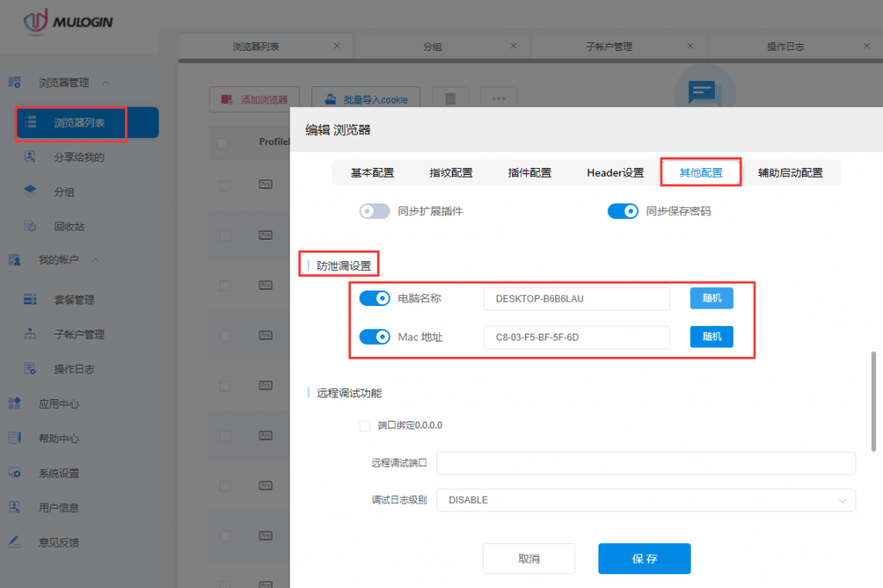The width and height of the screenshot is (883, 588).
Task: Select the 浏览器列表 list icon
Action: 30,122
